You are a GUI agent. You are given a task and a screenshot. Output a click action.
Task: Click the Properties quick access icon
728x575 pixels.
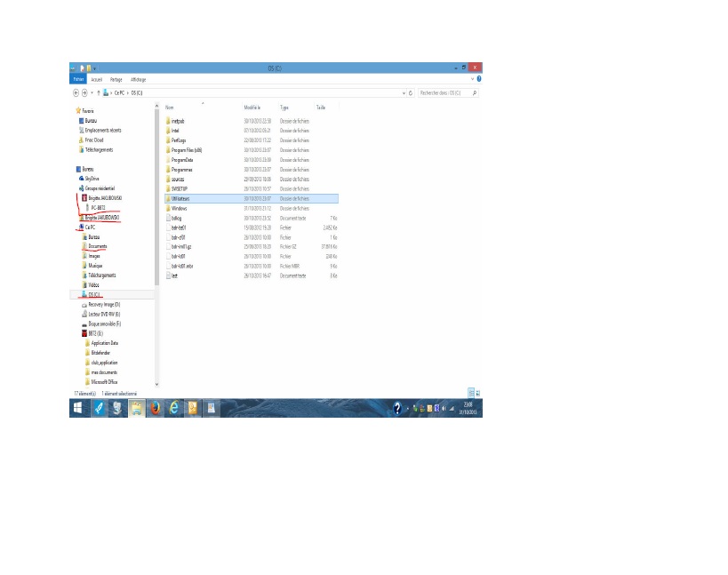pos(82,68)
